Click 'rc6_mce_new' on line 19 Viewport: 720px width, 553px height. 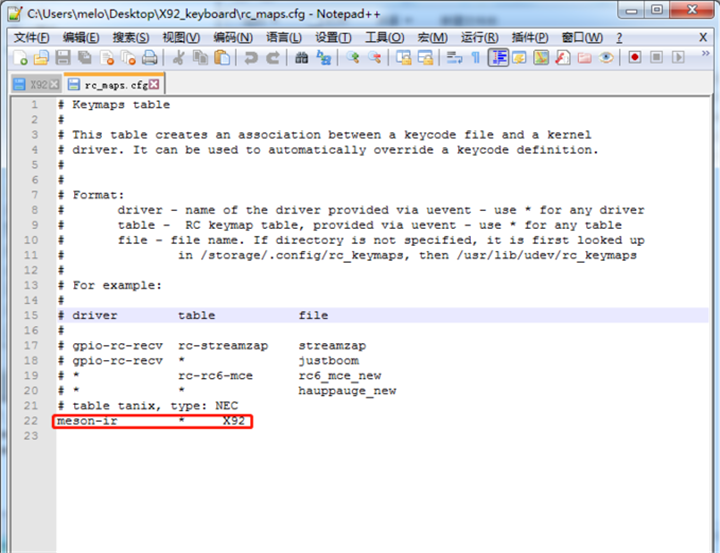pyautogui.click(x=340, y=376)
